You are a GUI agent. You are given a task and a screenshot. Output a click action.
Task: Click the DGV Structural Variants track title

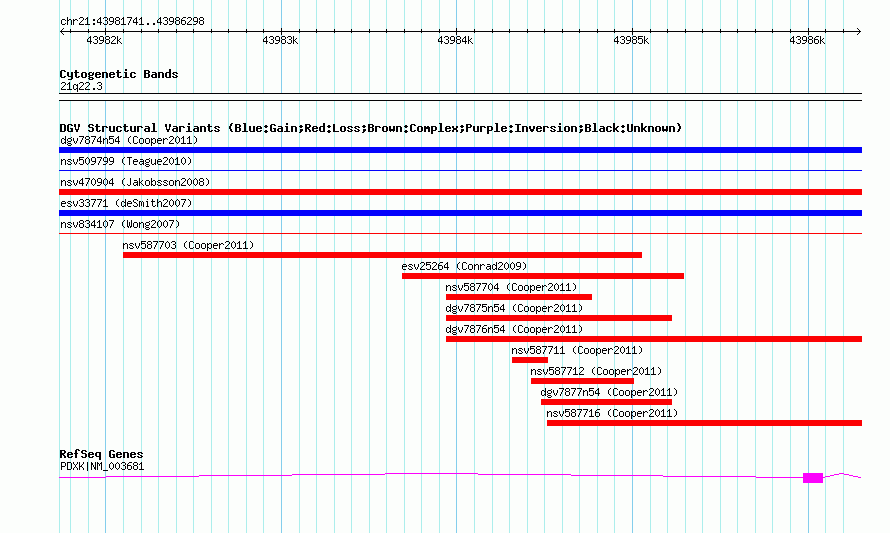(x=371, y=128)
